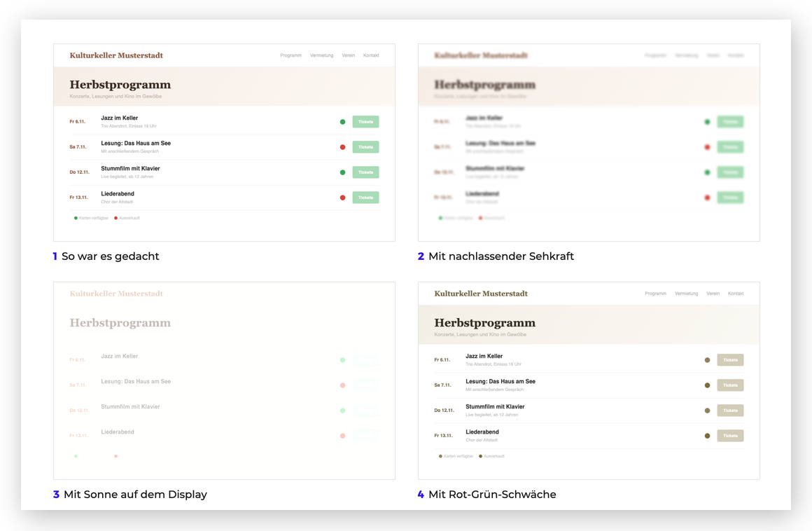
Task: Click green status dot for Jazz im Keller, mockup 1
Action: point(342,122)
